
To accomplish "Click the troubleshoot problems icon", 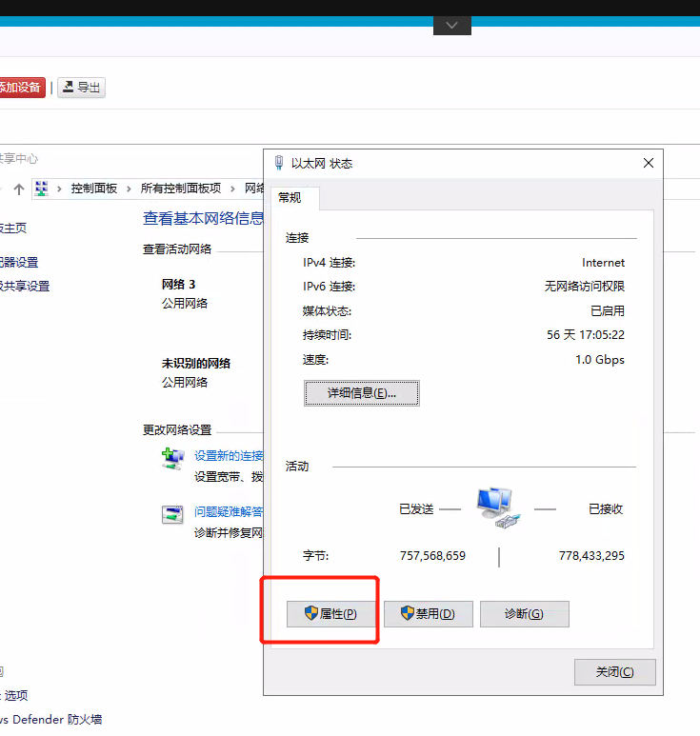I will click(172, 515).
